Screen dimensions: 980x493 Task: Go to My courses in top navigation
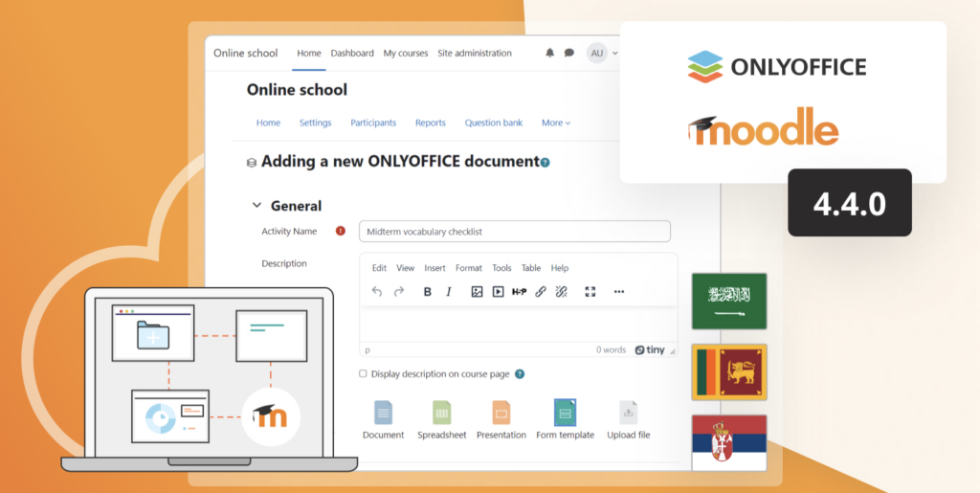(x=405, y=54)
